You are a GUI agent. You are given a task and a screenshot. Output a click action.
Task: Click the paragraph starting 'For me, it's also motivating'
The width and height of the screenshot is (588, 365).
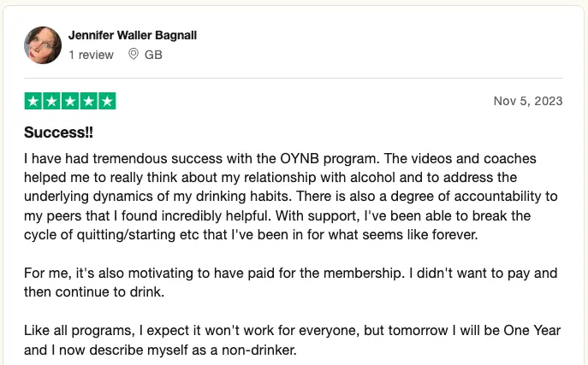291,283
